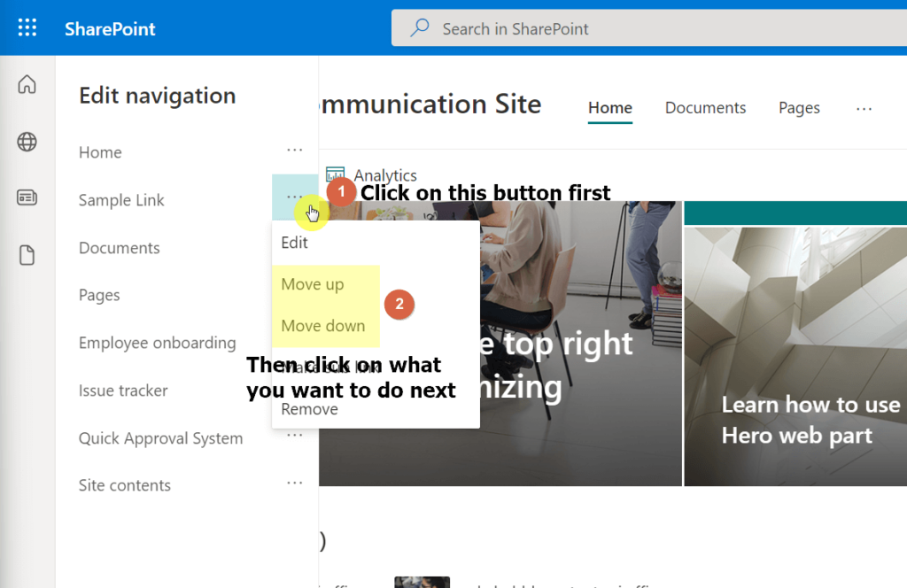Select Documents in Edit navigation list

coord(120,248)
